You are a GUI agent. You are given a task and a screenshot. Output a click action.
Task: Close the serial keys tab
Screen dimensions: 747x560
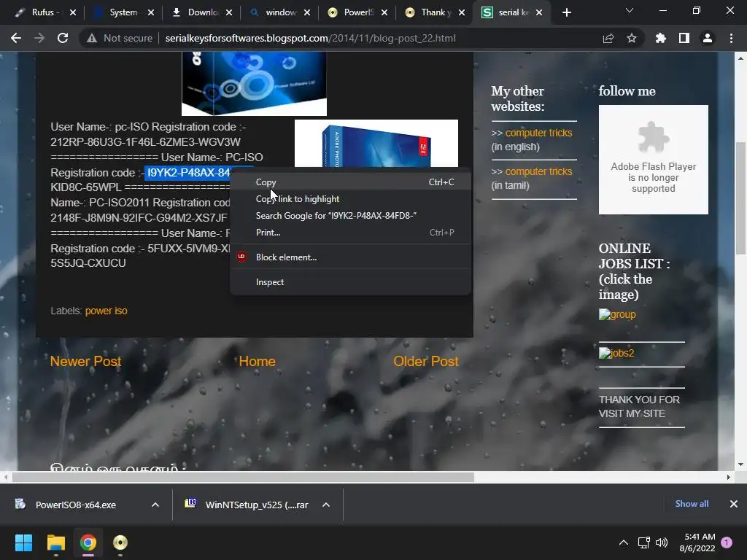[x=539, y=13]
